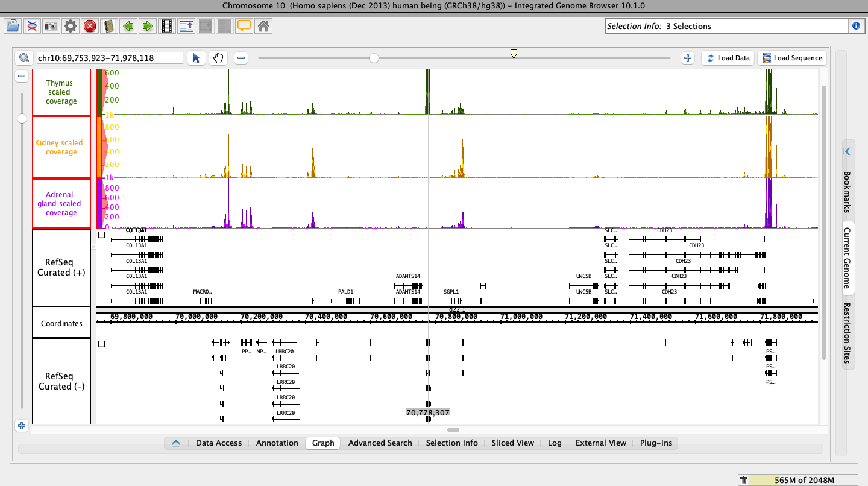
Task: Click the DNA helix genome icon
Action: (32, 26)
